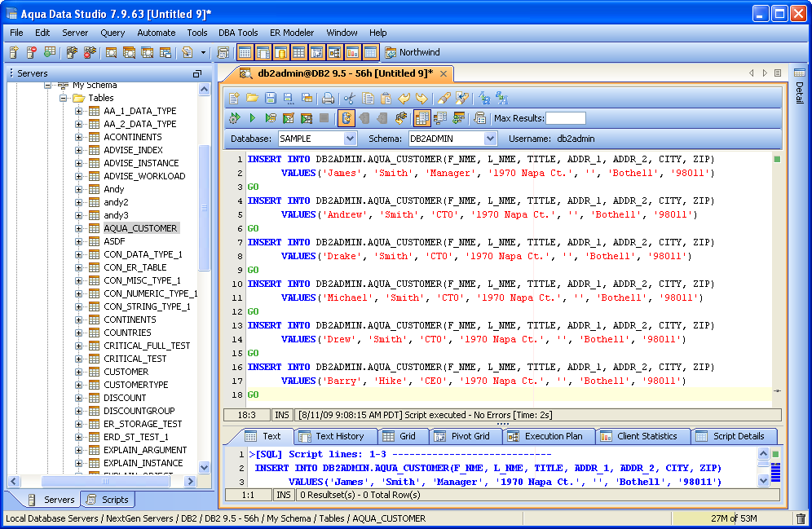Viewport: 812px width, 529px height.
Task: Switch to the Scripts panel tab
Action: click(108, 500)
